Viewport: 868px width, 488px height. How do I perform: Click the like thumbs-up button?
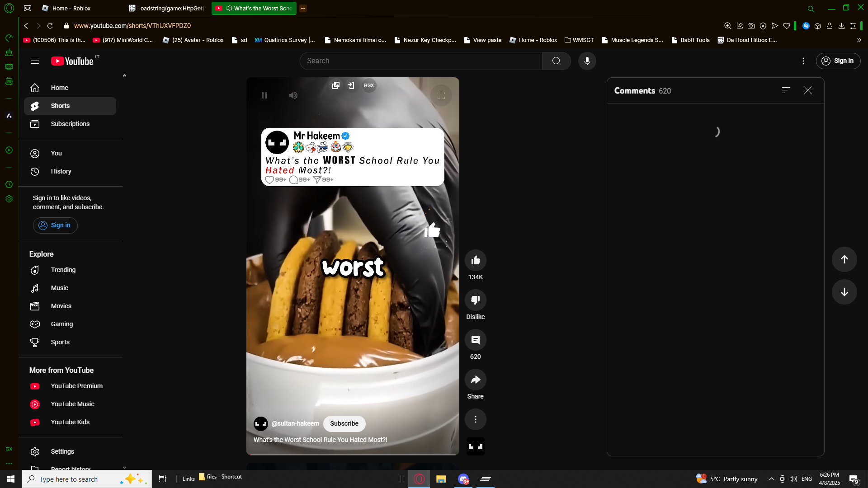coord(475,260)
